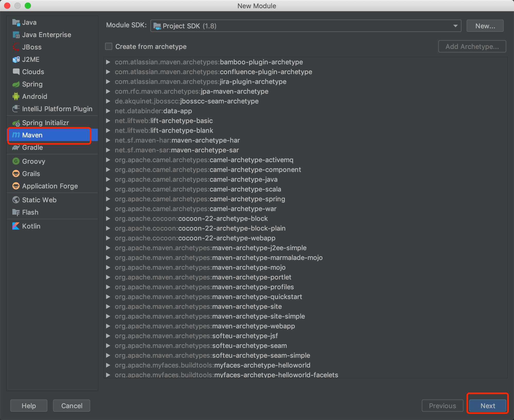This screenshot has width=514, height=420.
Task: Expand maven-archetype-webapp disclosure triangle
Action: pos(108,326)
